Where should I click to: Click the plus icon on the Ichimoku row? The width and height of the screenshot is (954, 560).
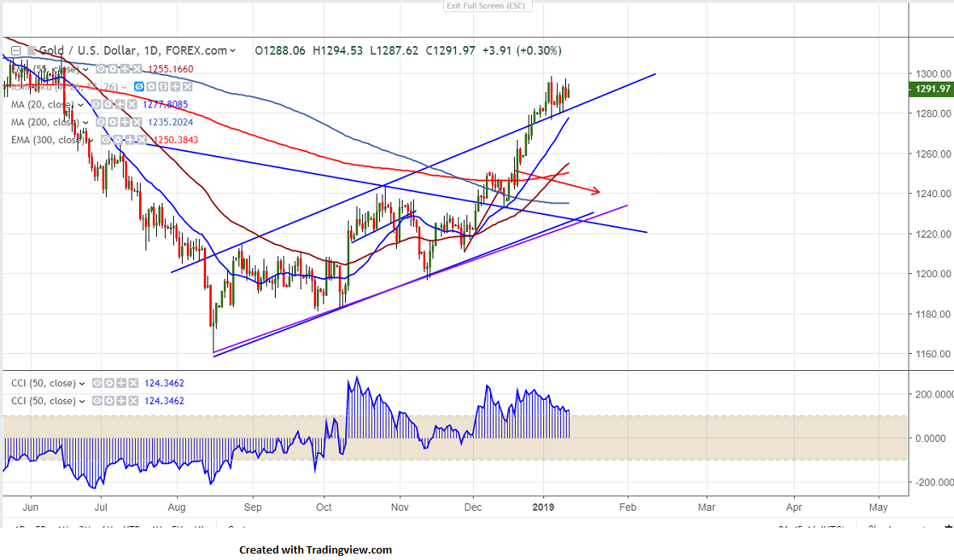click(x=175, y=87)
